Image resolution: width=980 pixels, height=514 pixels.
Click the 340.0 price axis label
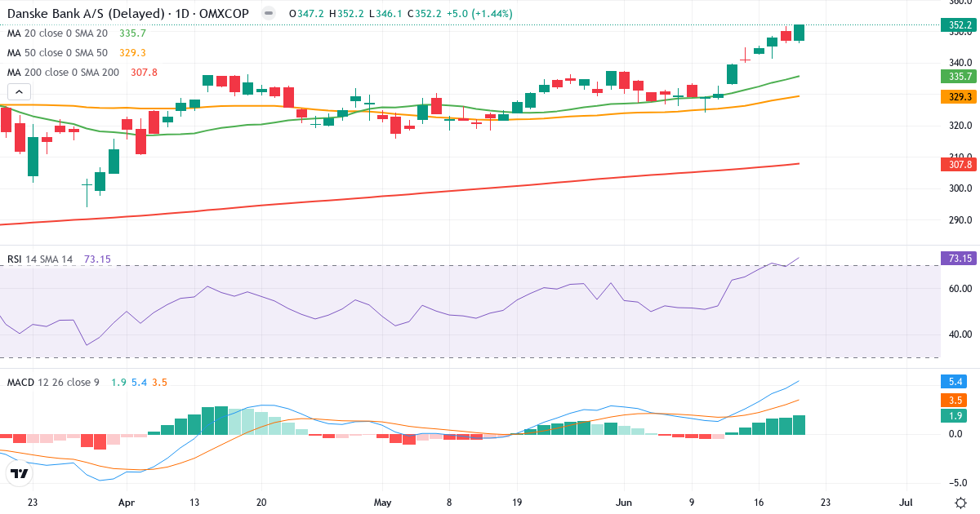pyautogui.click(x=960, y=63)
